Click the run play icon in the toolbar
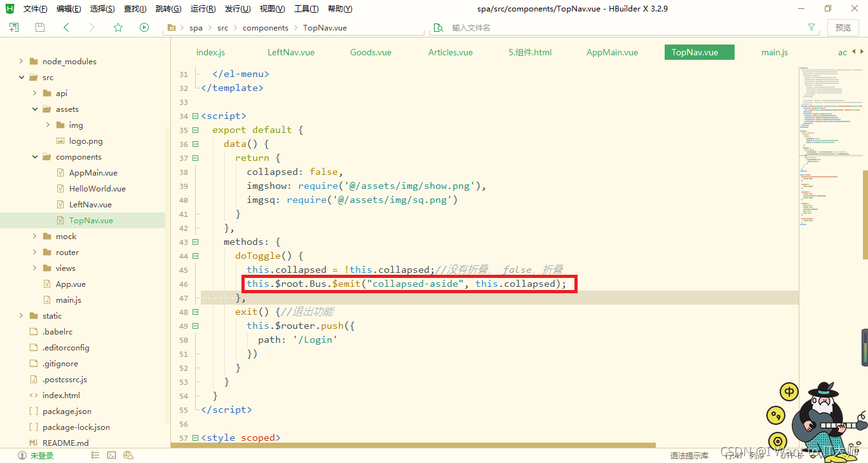 click(x=144, y=27)
